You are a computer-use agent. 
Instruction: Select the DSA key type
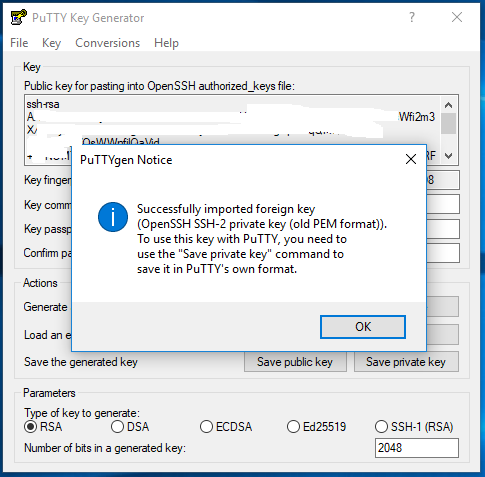coord(130,427)
